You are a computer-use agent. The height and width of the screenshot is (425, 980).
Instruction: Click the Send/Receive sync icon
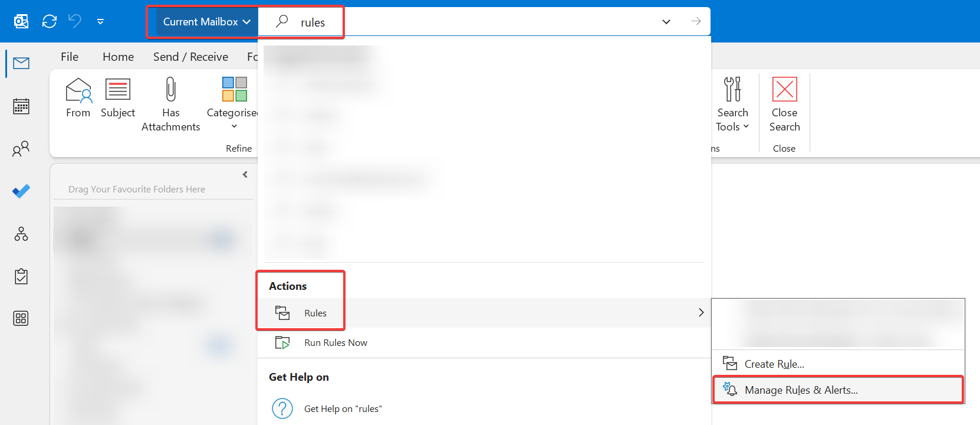pyautogui.click(x=50, y=22)
